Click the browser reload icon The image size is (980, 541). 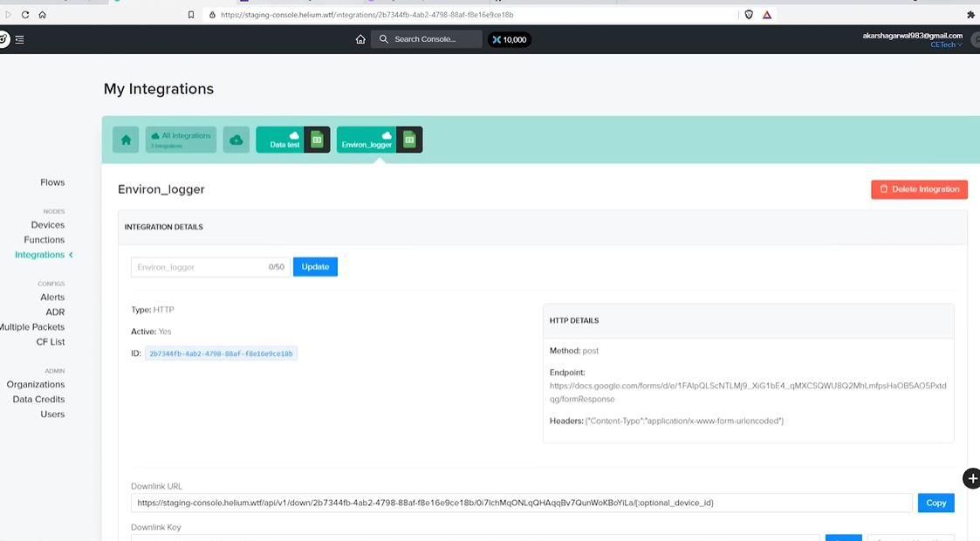pyautogui.click(x=25, y=14)
